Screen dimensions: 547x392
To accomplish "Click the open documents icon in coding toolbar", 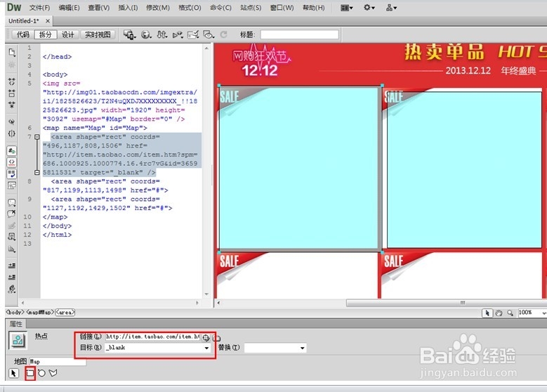I will click(x=12, y=53).
